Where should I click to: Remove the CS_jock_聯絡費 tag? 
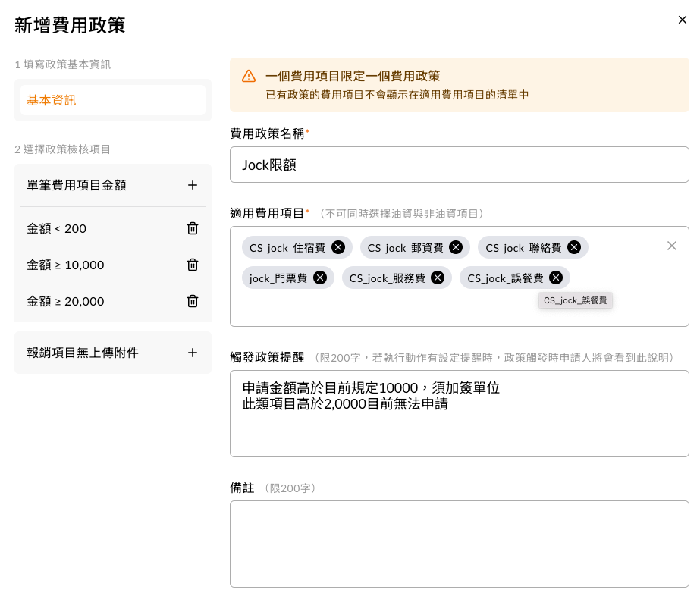pos(574,247)
